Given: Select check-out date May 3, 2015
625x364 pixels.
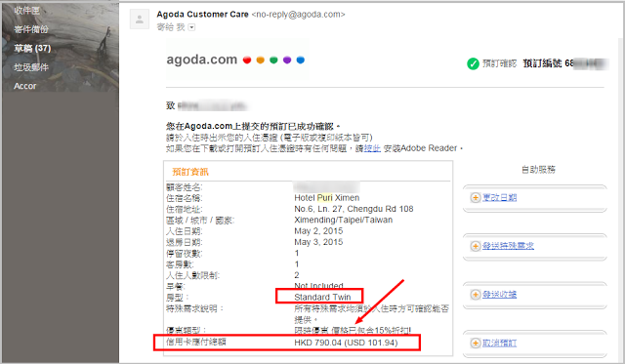Looking at the screenshot, I should point(318,242).
